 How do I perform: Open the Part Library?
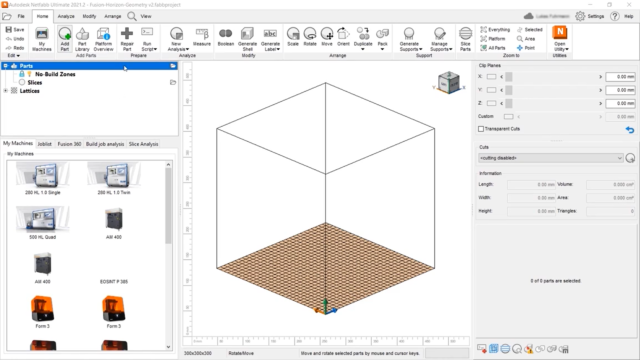pos(82,39)
